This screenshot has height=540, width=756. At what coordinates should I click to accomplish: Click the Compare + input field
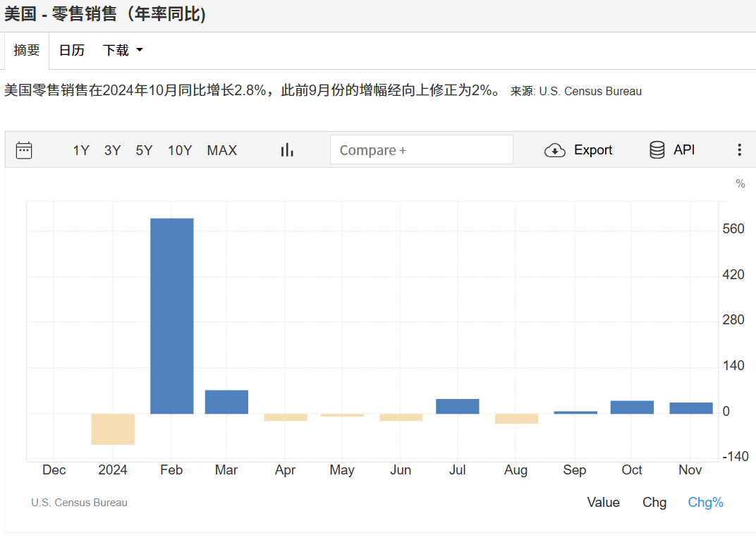pos(421,150)
